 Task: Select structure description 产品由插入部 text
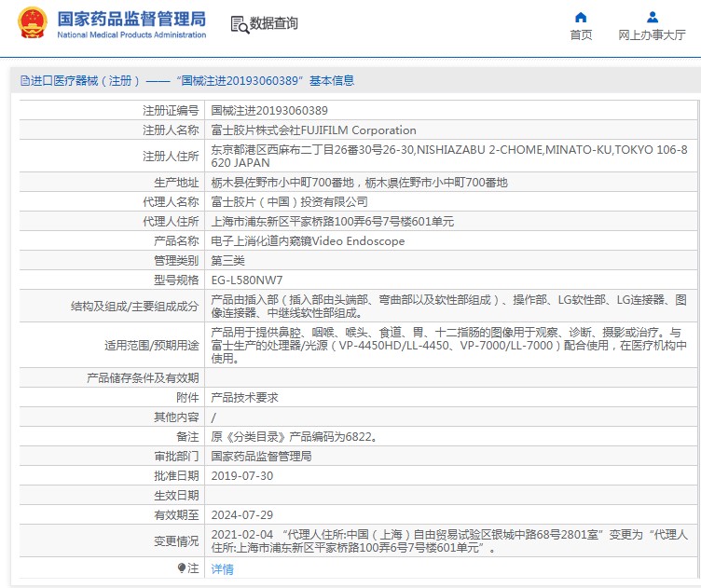point(449,306)
